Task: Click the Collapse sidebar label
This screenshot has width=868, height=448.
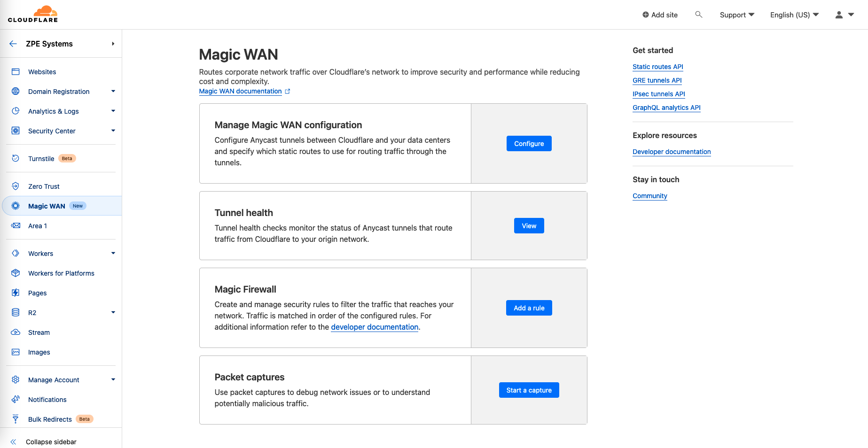Action: pos(51,442)
